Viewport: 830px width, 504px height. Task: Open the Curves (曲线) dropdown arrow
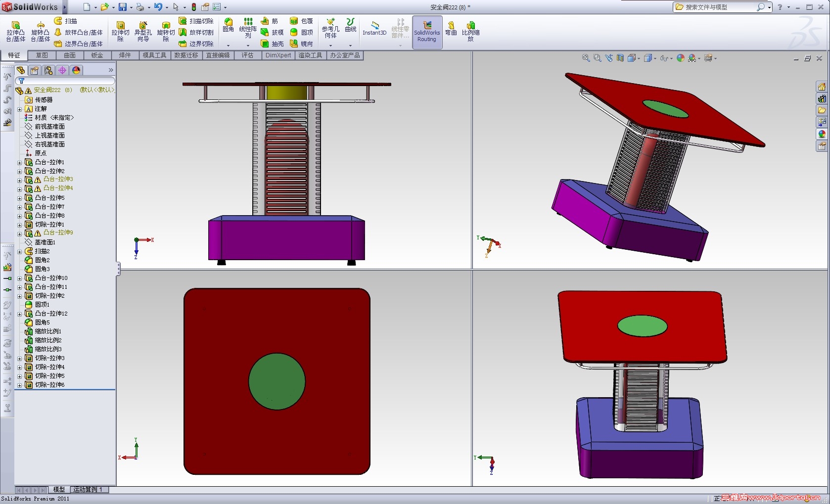(350, 46)
